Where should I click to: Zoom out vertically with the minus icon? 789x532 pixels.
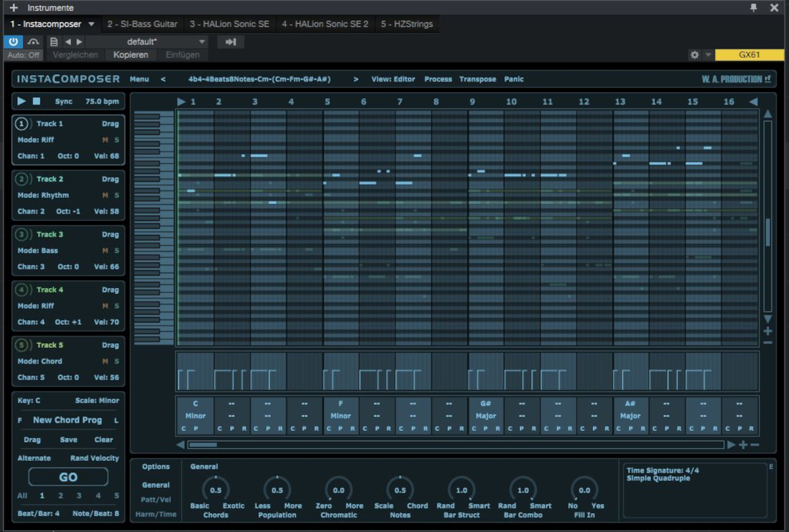click(x=767, y=342)
